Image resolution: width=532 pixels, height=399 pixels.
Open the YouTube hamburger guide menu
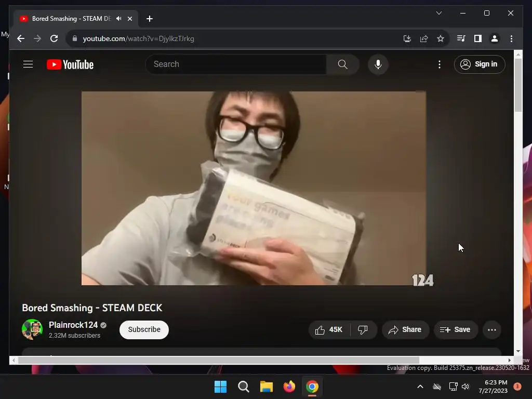click(28, 64)
